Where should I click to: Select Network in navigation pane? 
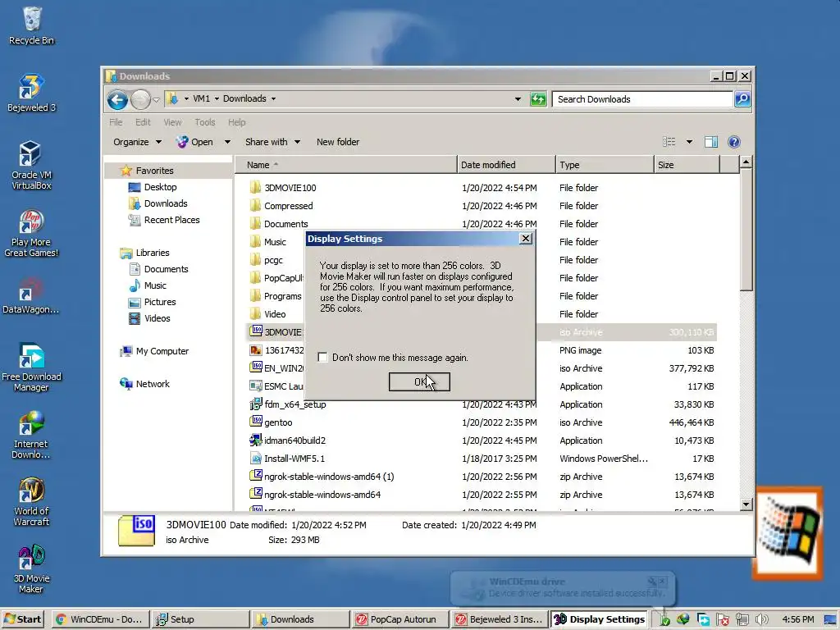coord(144,384)
